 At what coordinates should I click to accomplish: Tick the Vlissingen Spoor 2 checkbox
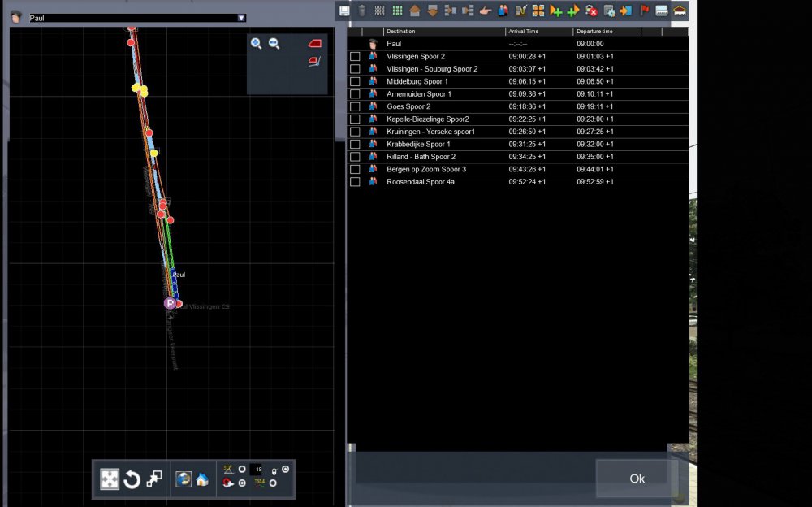point(355,57)
